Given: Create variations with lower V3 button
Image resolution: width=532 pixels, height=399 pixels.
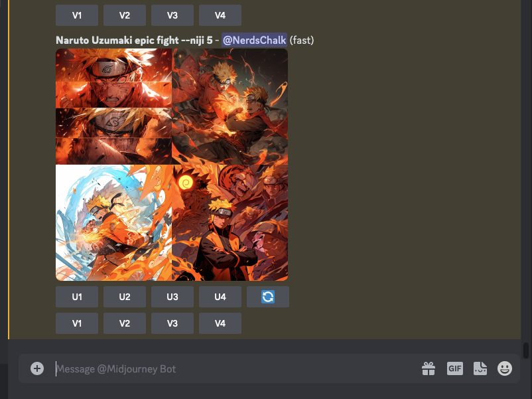Looking at the screenshot, I should [x=172, y=323].
